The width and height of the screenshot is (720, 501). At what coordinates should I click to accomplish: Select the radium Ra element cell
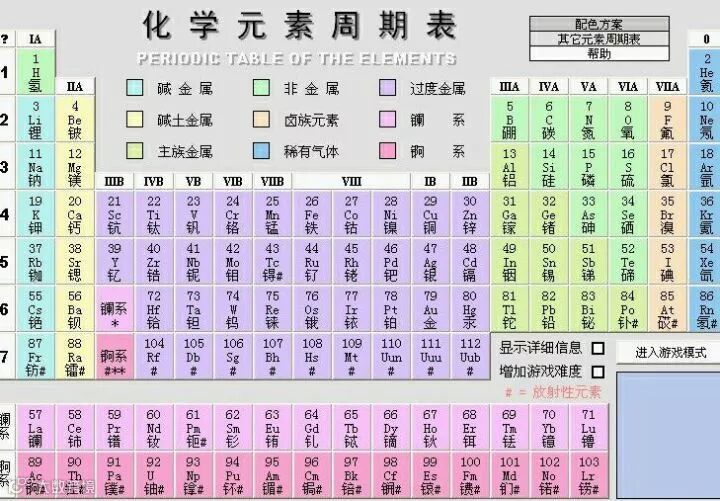pyautogui.click(x=75, y=356)
